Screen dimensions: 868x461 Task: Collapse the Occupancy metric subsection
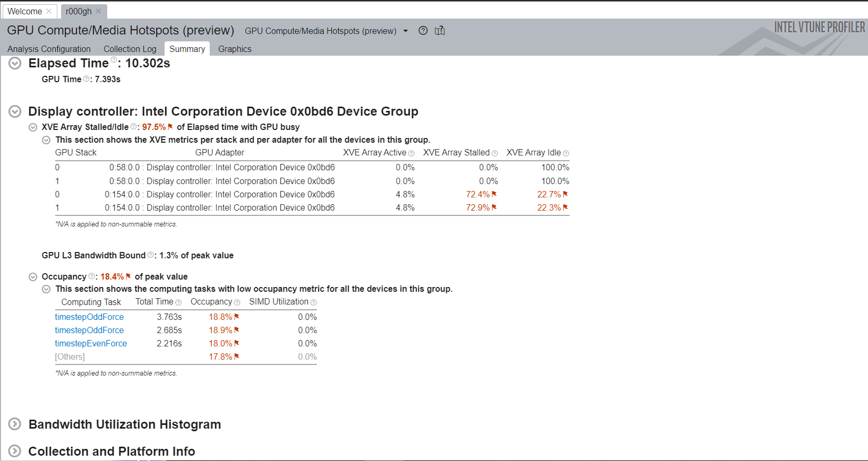click(x=33, y=277)
